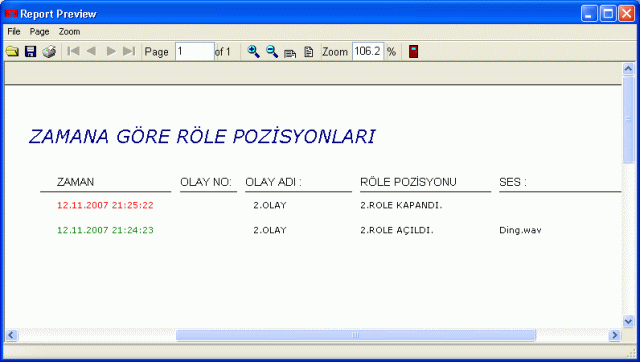Close preview with red door icon
This screenshot has height=362, width=640.
(x=413, y=51)
